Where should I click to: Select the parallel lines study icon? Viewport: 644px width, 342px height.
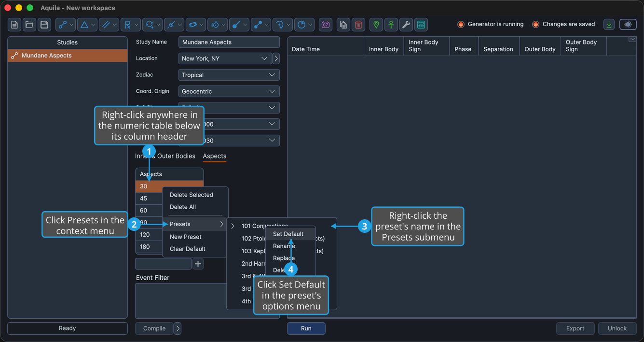click(x=109, y=25)
